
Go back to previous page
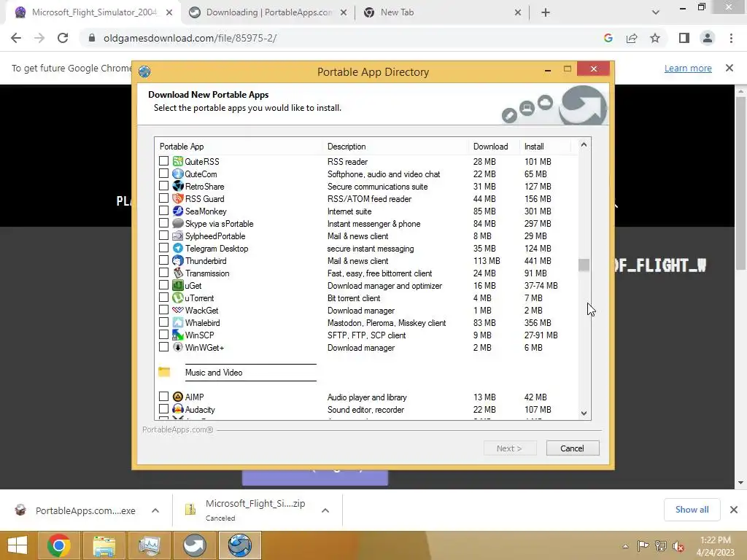click(16, 38)
